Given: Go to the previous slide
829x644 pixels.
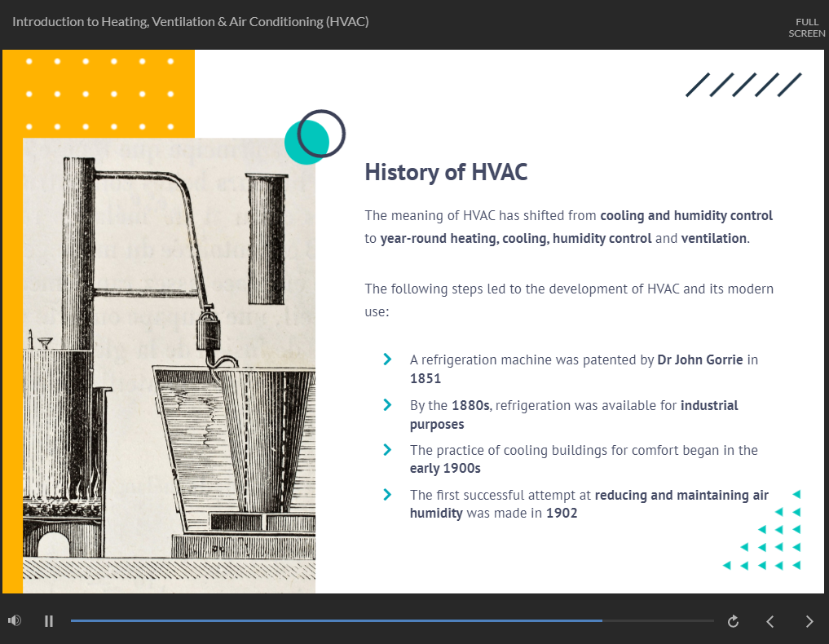Looking at the screenshot, I should 770,621.
